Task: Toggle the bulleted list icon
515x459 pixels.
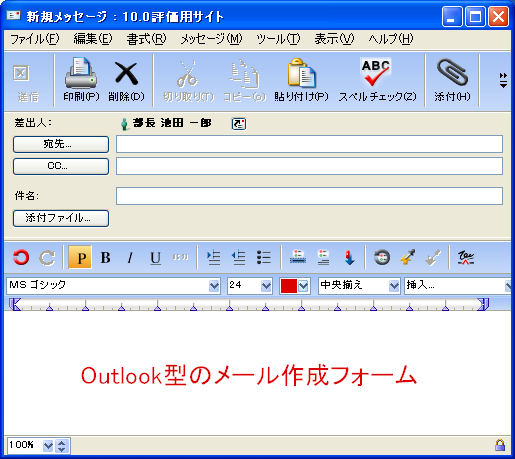Action: (x=264, y=257)
